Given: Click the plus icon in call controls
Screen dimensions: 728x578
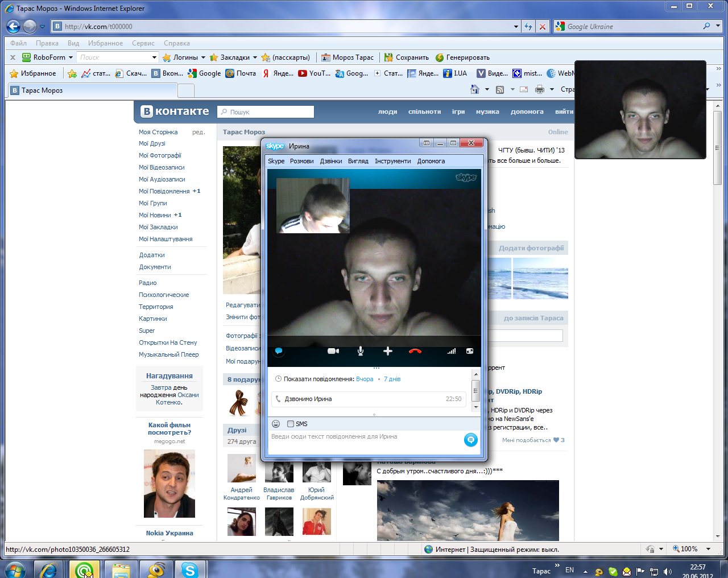Looking at the screenshot, I should [x=388, y=352].
